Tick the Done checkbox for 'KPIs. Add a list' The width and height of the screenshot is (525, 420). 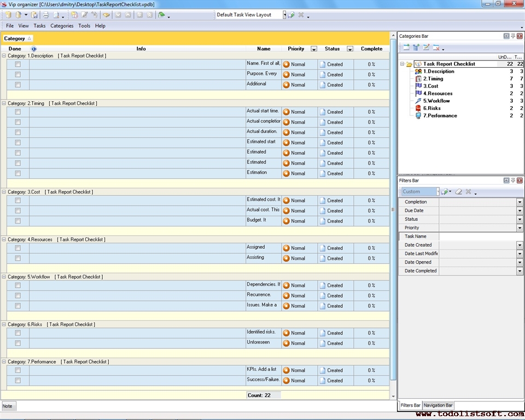pyautogui.click(x=18, y=370)
